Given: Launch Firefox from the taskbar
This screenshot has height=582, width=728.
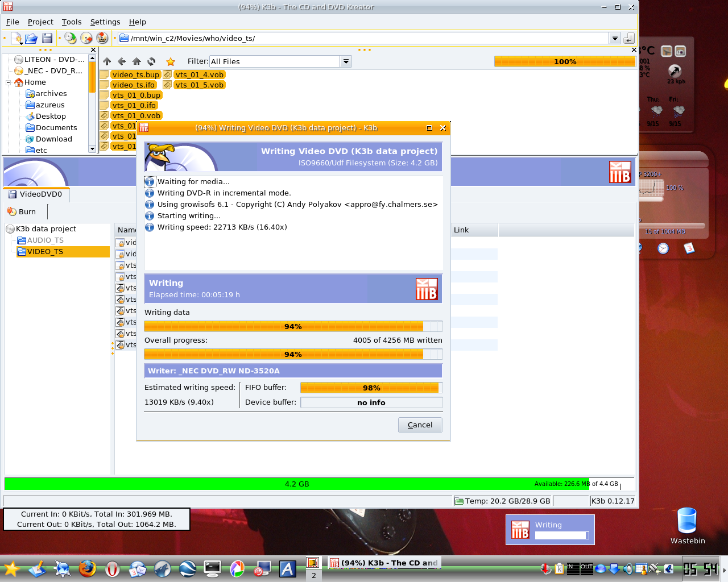Looking at the screenshot, I should (x=87, y=568).
